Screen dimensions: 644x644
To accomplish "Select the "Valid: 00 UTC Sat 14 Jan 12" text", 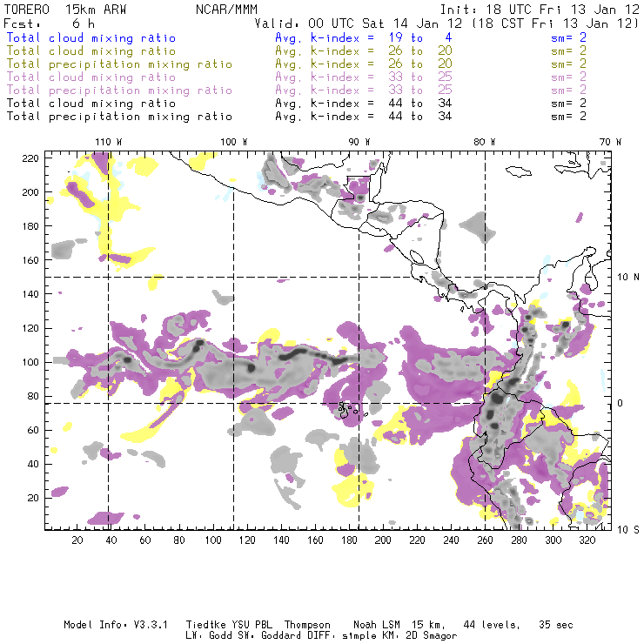I will (x=359, y=23).
